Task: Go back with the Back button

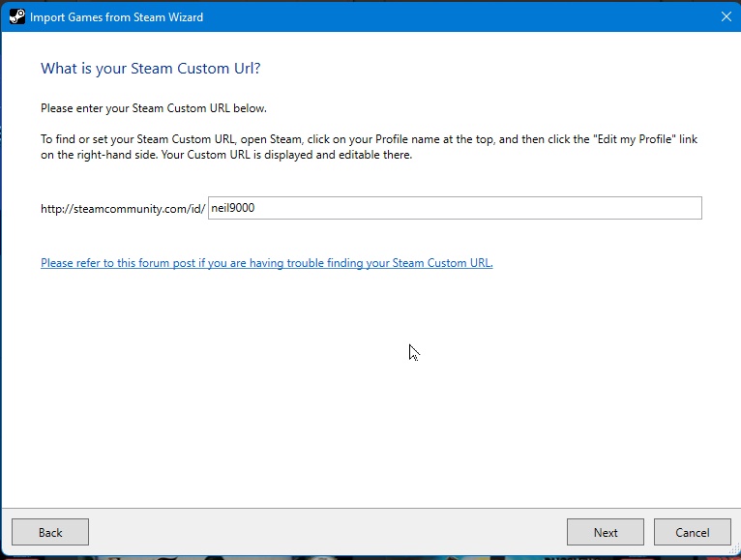Action: tap(50, 532)
